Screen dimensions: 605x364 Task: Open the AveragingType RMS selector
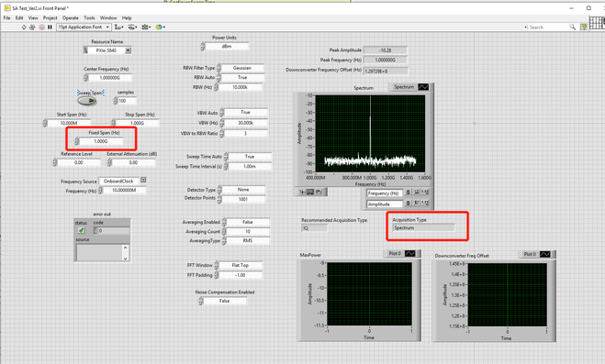pyautogui.click(x=248, y=240)
